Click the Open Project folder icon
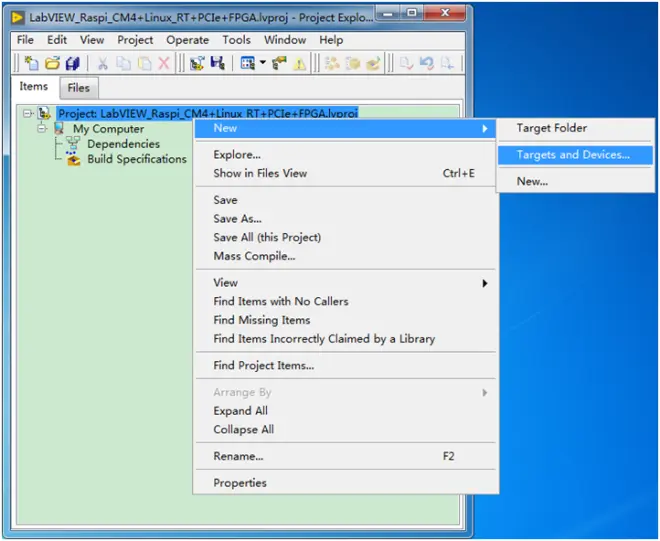The height and width of the screenshot is (541, 660). point(53,63)
